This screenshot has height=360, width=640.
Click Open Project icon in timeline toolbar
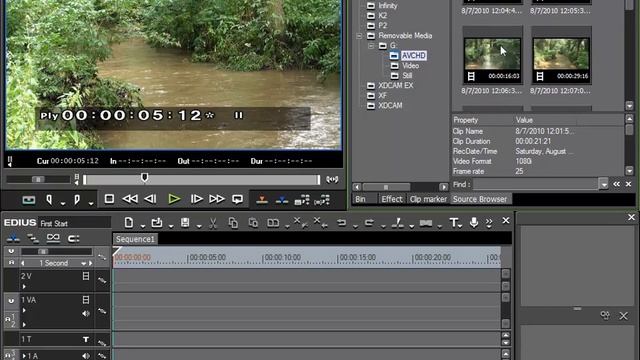pos(157,222)
